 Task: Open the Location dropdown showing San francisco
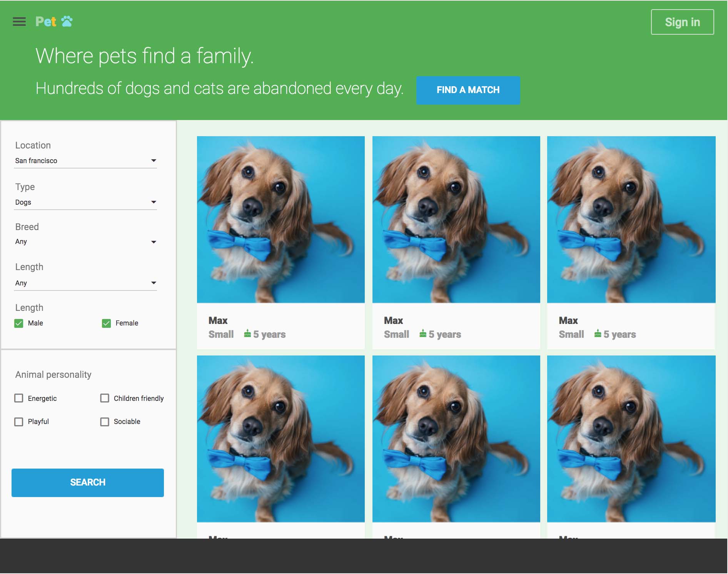(x=85, y=161)
